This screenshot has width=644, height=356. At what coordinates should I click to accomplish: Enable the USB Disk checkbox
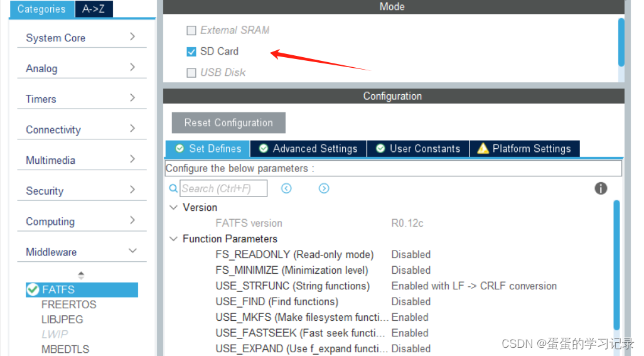[191, 73]
